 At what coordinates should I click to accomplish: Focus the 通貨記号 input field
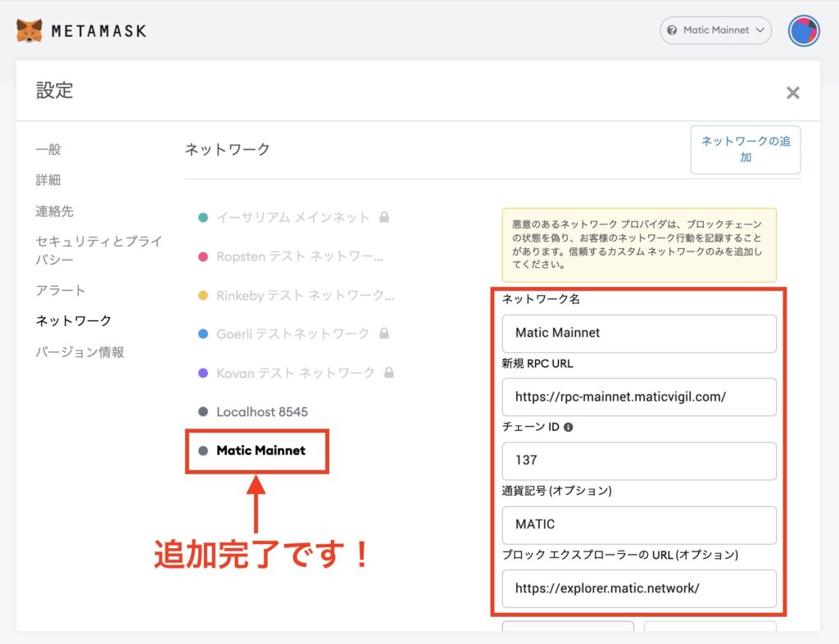[639, 524]
